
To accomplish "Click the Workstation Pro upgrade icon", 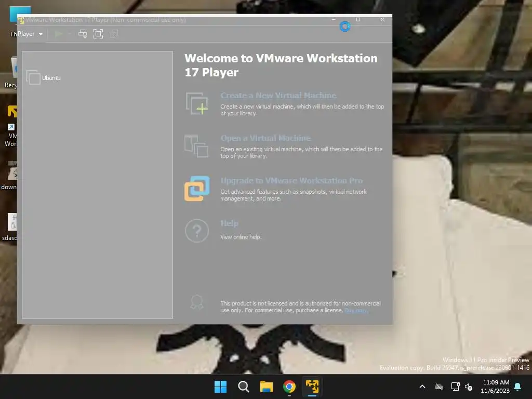I will 197,189.
